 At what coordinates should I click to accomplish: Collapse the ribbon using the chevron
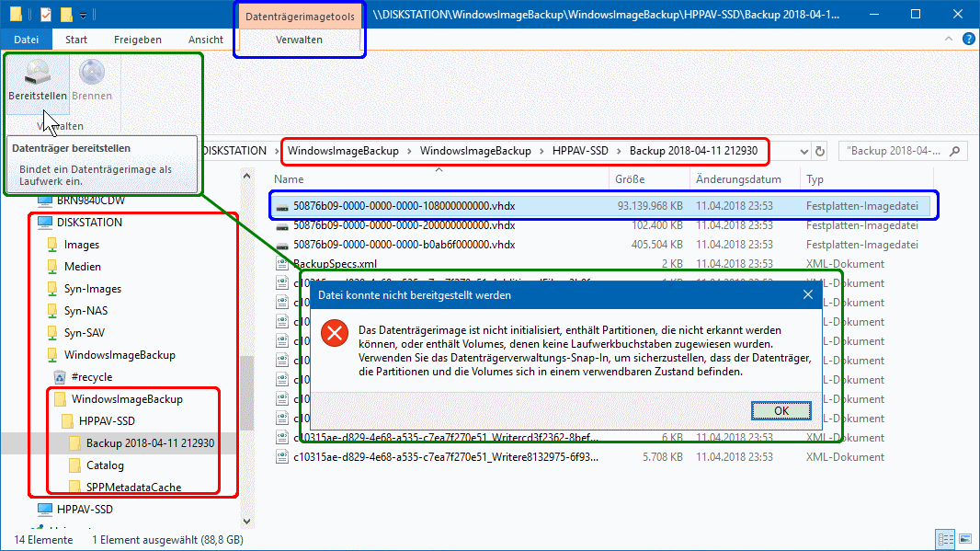coord(952,40)
